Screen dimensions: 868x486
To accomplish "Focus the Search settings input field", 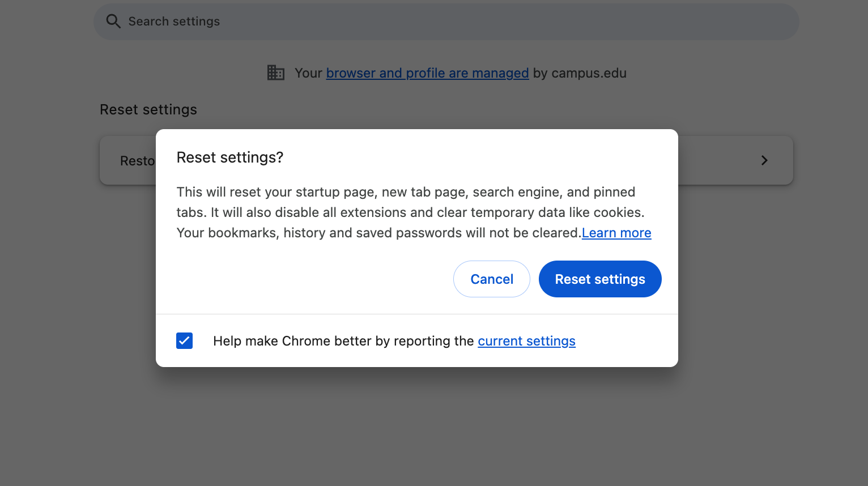I will click(397, 22).
